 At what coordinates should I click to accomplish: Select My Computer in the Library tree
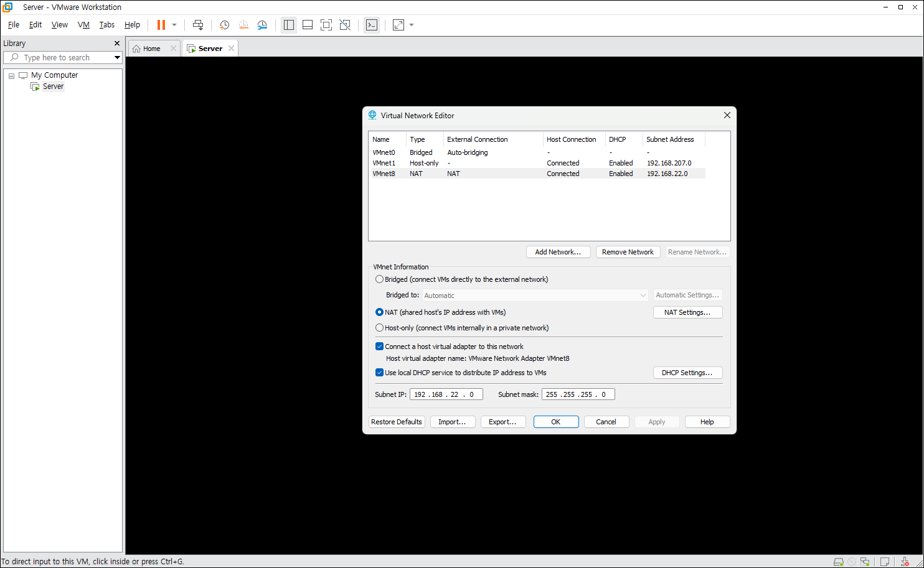[55, 75]
